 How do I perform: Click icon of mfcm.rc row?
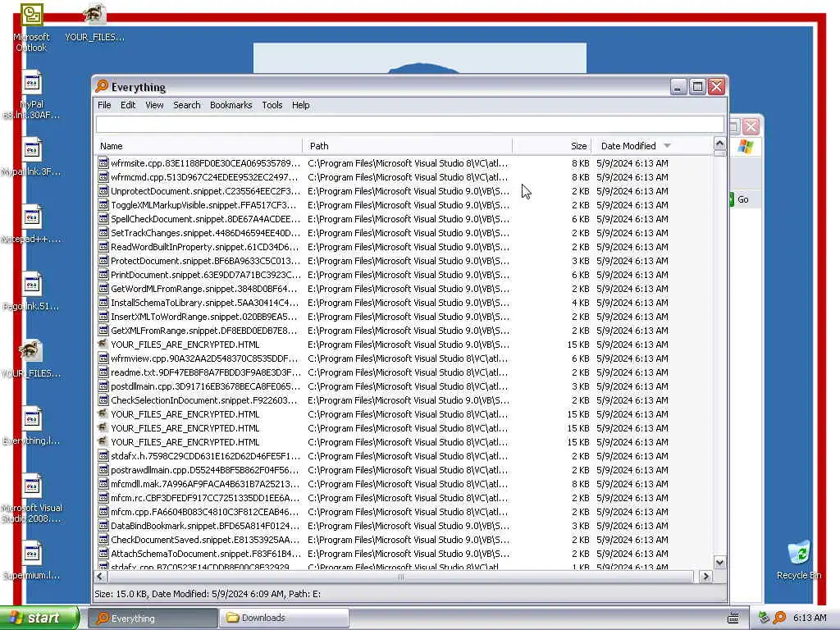103,498
